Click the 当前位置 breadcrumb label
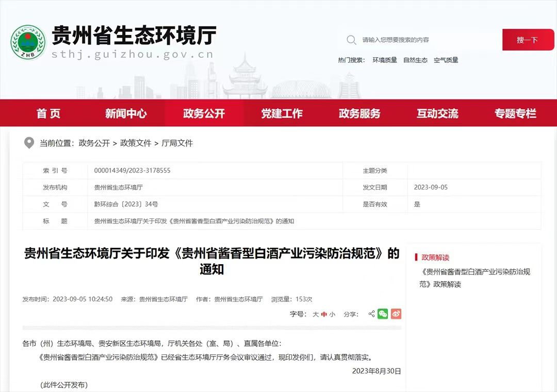 57,143
